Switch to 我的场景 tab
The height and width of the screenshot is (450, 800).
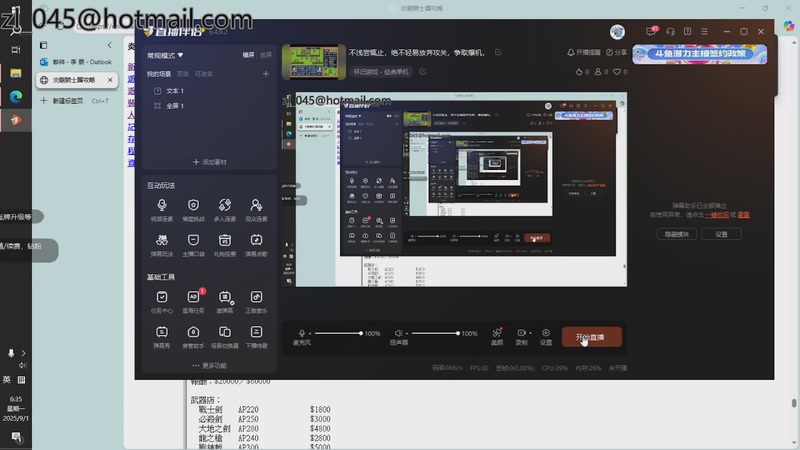pyautogui.click(x=159, y=74)
